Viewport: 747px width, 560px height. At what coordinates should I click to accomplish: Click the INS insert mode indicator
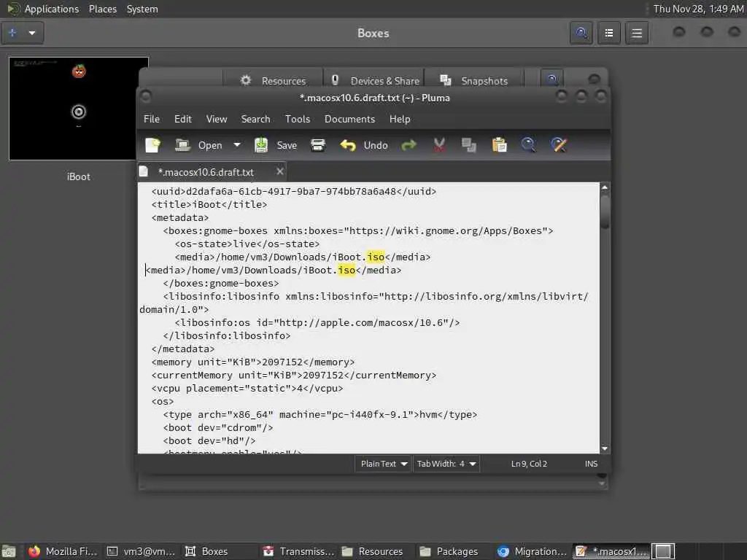click(x=591, y=464)
